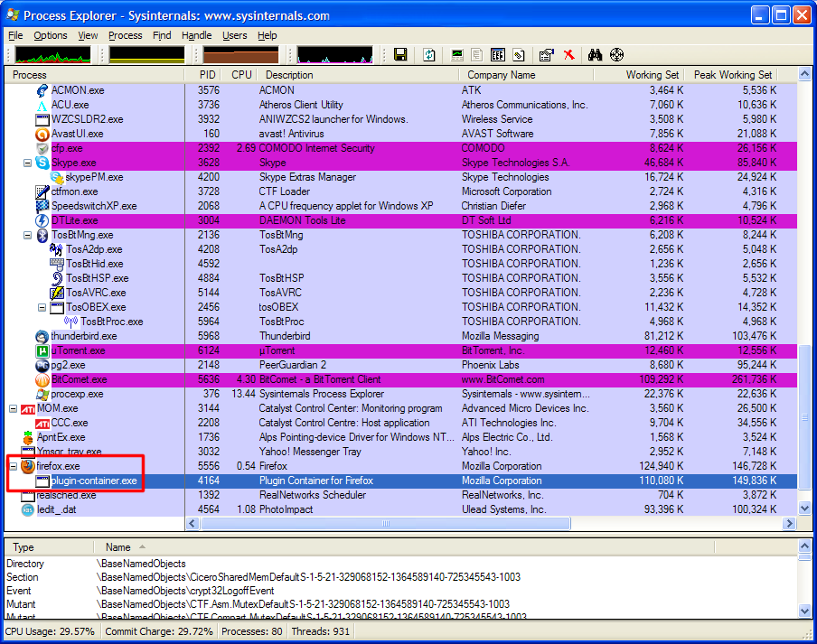The image size is (817, 644).
Task: Sort by the Working Set column header
Action: [639, 75]
